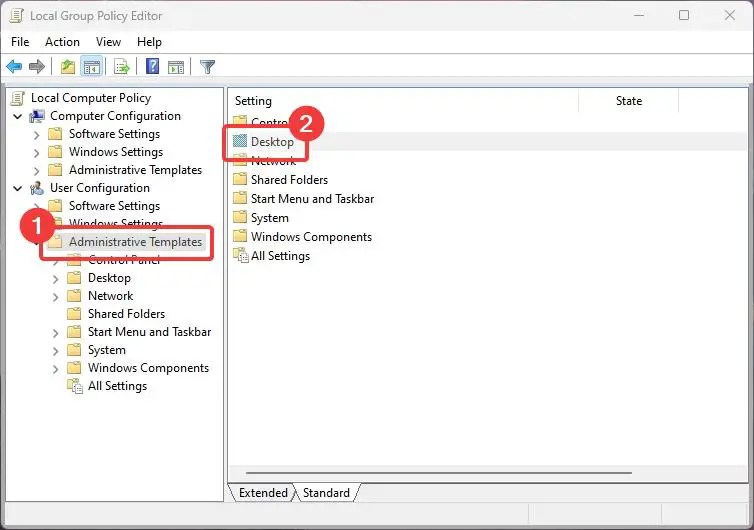Select All Settings label in the left tree
The width and height of the screenshot is (754, 530).
pos(117,386)
